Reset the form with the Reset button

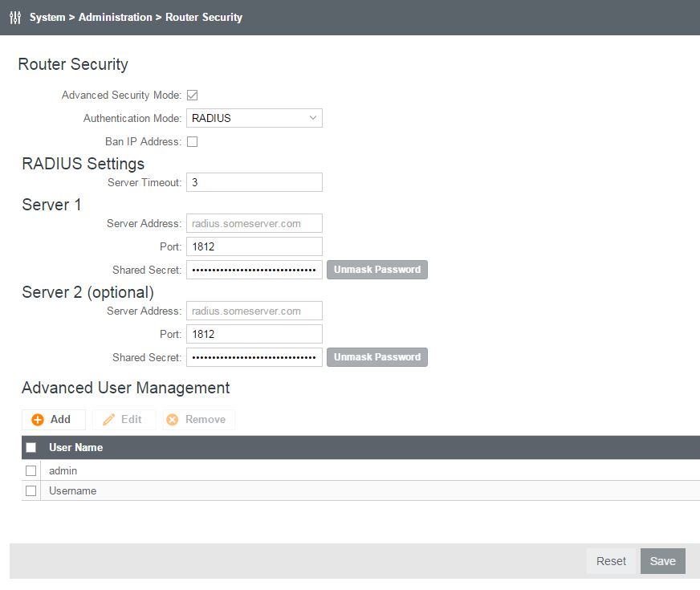click(611, 561)
